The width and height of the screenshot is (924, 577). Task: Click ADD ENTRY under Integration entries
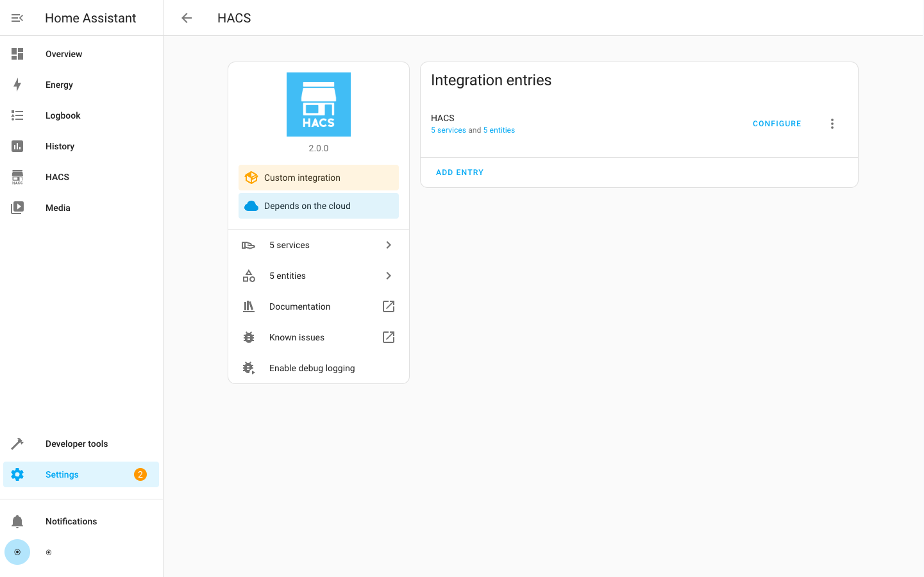pos(460,172)
